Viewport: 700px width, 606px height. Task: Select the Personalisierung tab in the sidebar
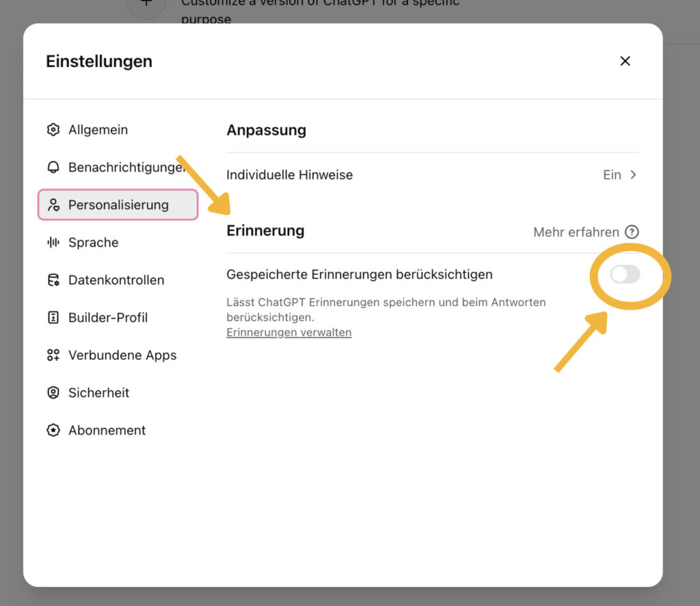pos(118,205)
